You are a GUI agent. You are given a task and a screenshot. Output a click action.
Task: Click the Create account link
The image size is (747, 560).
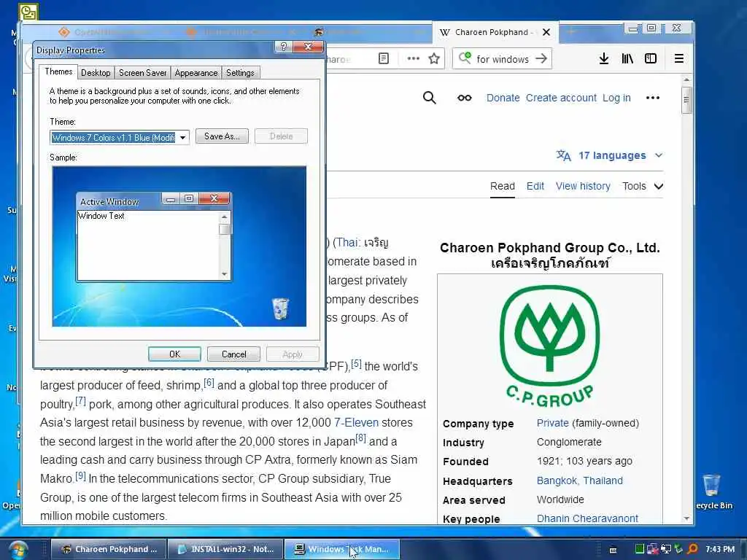[x=561, y=98]
